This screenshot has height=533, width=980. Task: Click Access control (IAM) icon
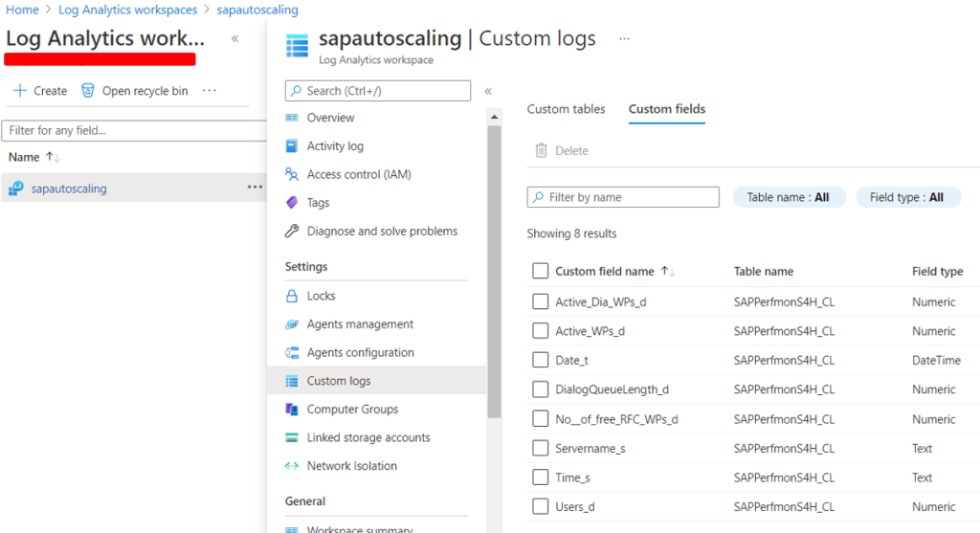coord(292,174)
